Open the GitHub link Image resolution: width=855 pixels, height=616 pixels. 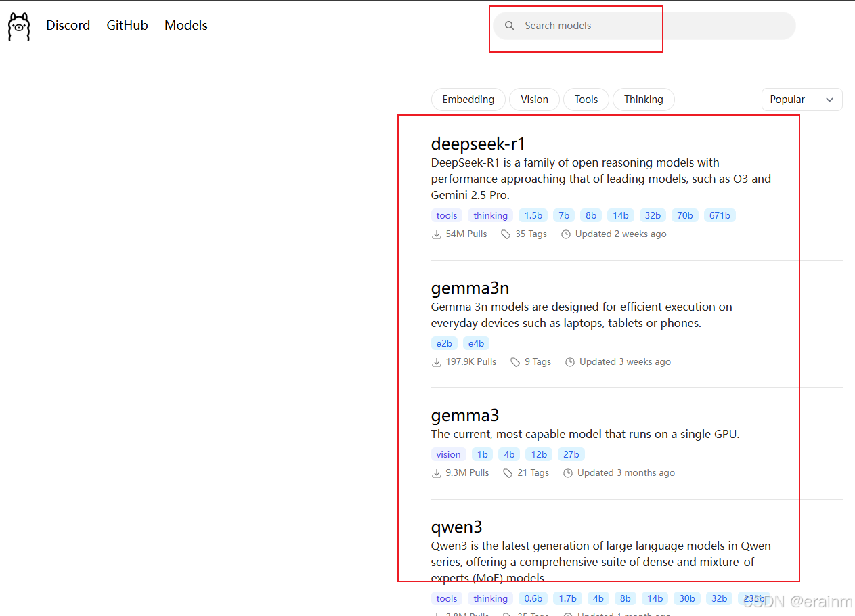point(127,25)
